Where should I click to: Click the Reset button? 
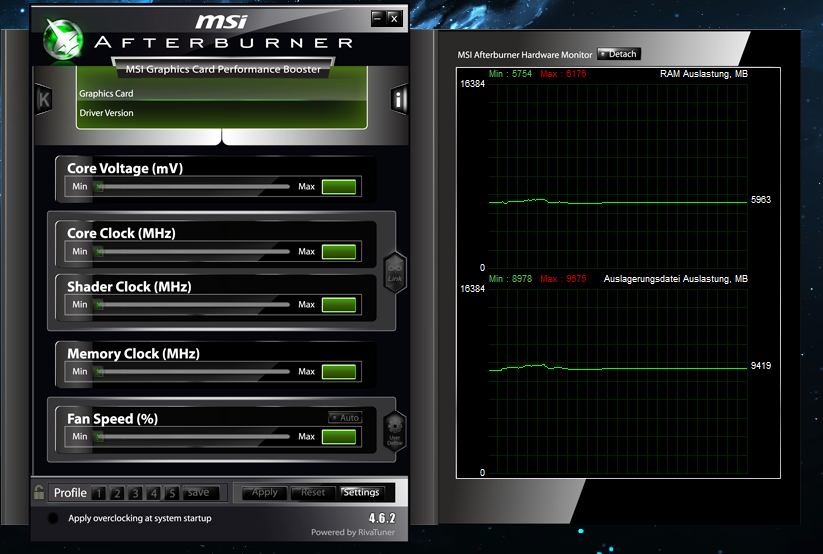(x=313, y=493)
